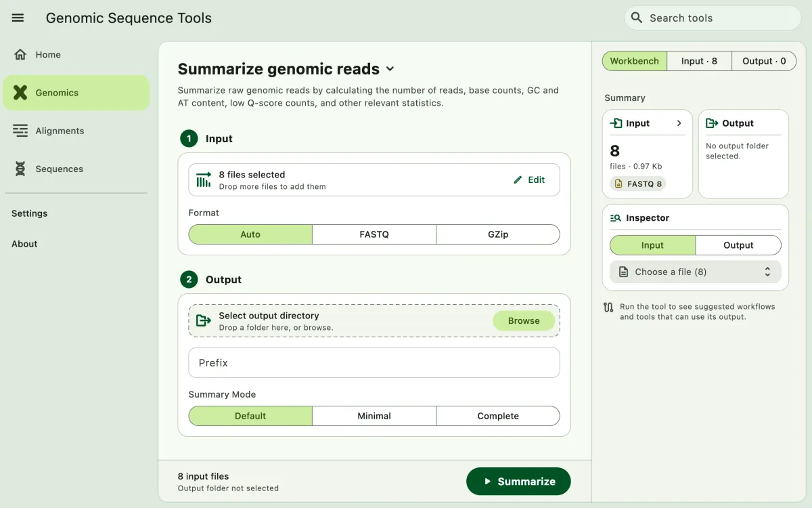Viewport: 812px width, 508px height.
Task: Click the Sequences DNA helix icon
Action: [x=20, y=169]
